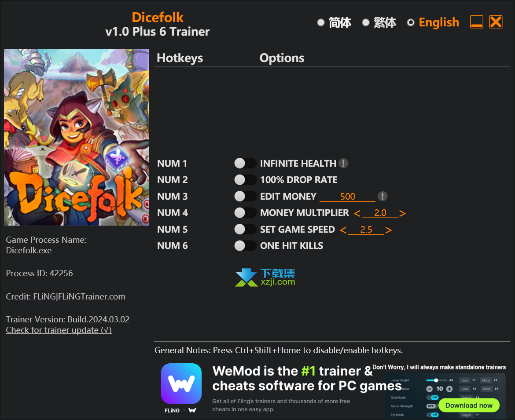Viewport: 515px width, 420px height.
Task: Click the Dicefolk game cover art
Action: coord(77,137)
